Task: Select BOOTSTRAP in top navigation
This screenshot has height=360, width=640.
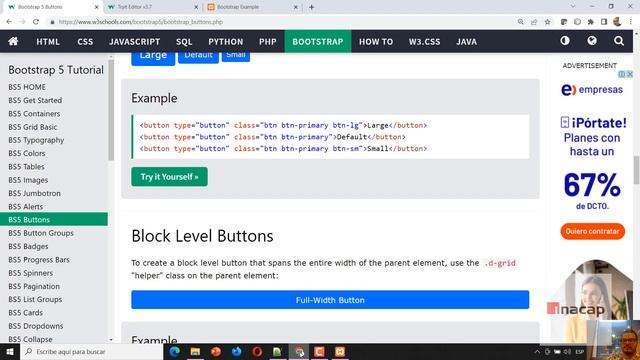Action: click(x=318, y=42)
